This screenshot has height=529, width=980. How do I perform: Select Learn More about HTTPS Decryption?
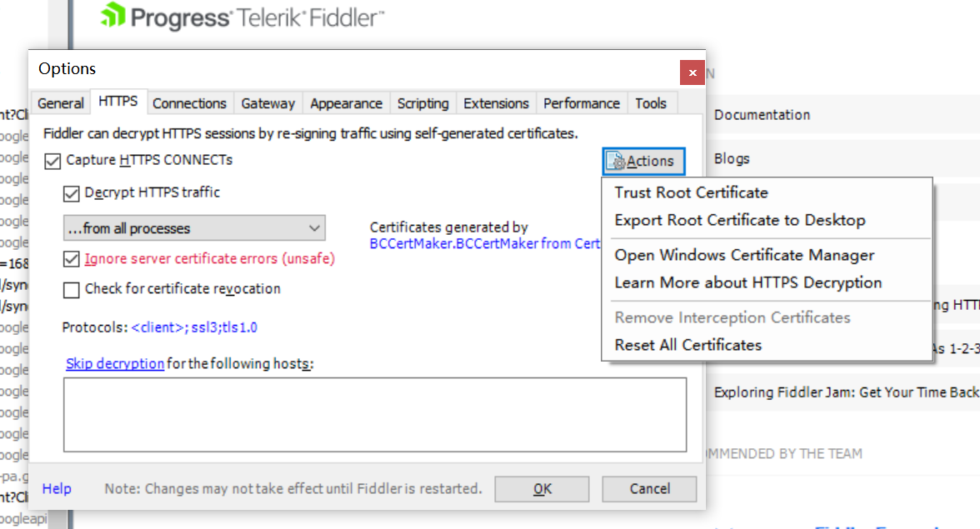point(748,282)
